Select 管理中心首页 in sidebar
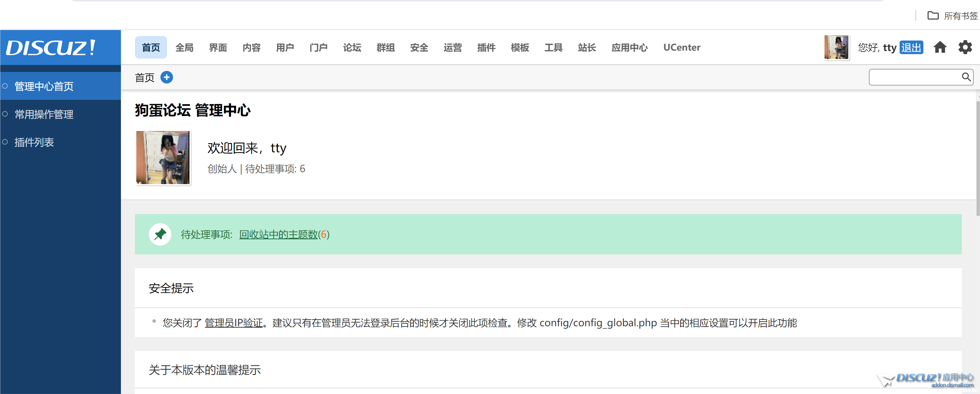This screenshot has width=980, height=394. tap(44, 86)
